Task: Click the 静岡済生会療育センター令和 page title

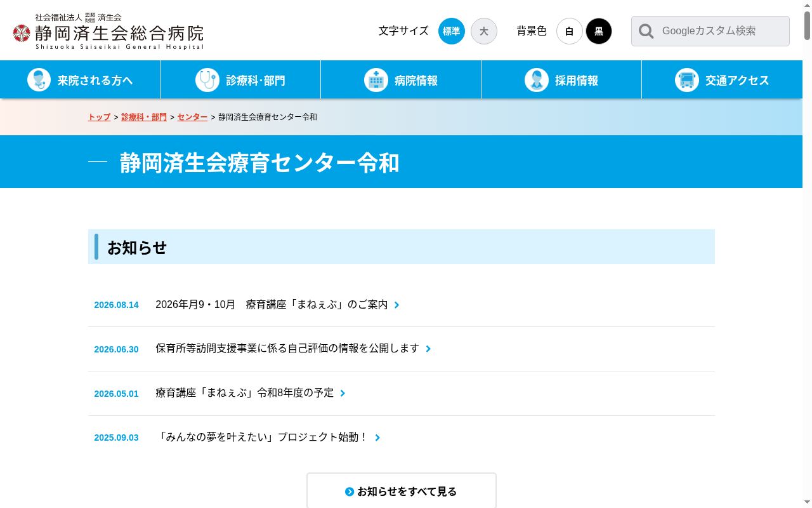Action: pyautogui.click(x=259, y=163)
